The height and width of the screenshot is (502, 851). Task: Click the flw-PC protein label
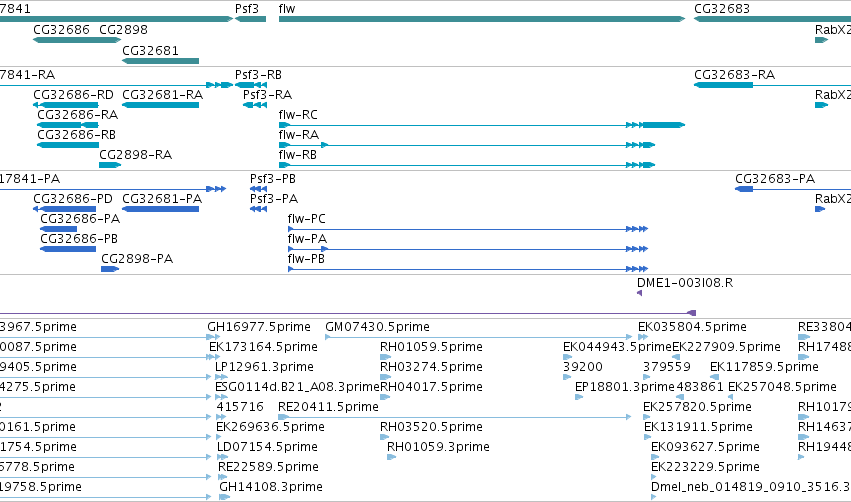307,219
